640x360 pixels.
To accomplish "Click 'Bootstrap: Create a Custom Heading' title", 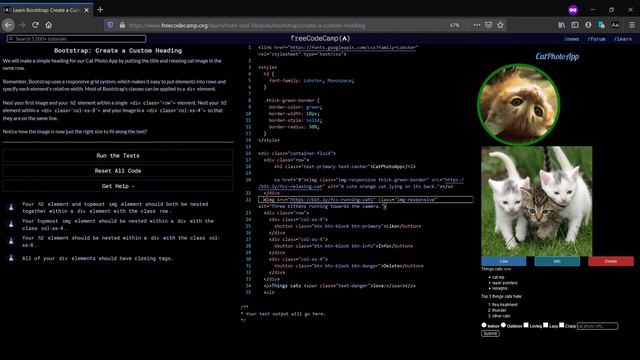I will (118, 51).
